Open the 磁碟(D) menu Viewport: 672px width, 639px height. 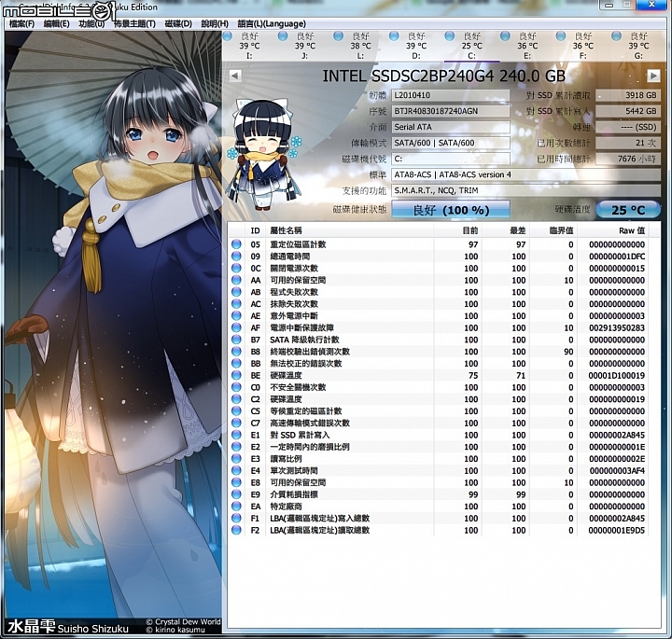(x=178, y=23)
